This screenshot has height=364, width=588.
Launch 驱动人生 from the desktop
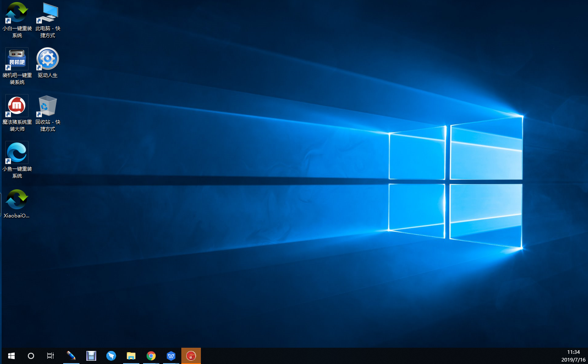[x=47, y=59]
